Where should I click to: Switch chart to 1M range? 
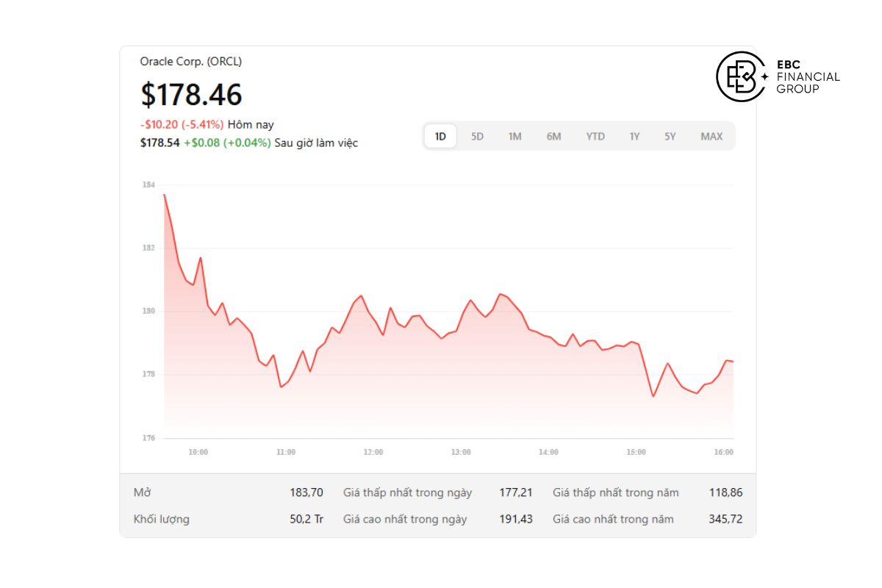coord(514,136)
